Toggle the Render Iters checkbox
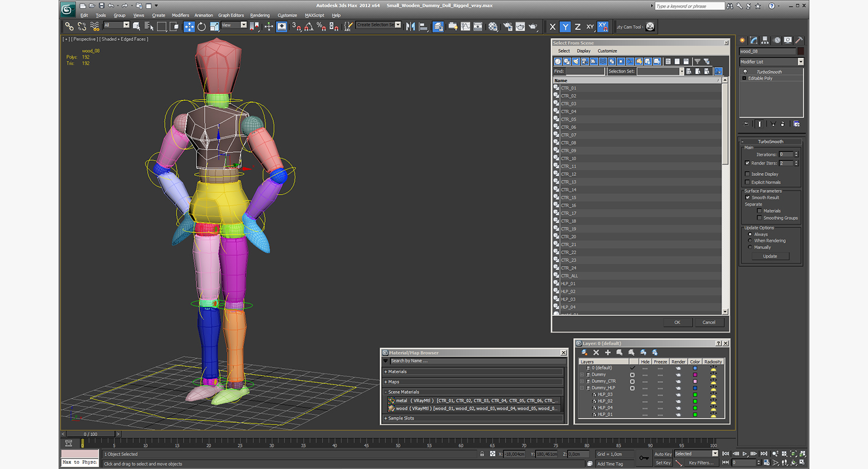 point(747,163)
